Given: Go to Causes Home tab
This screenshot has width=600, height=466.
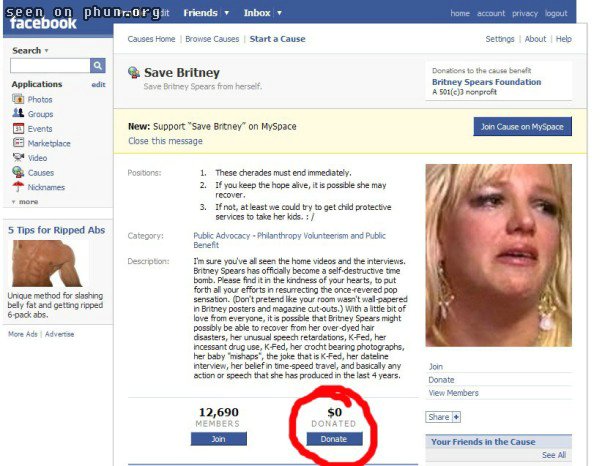Looking at the screenshot, I should (151, 39).
